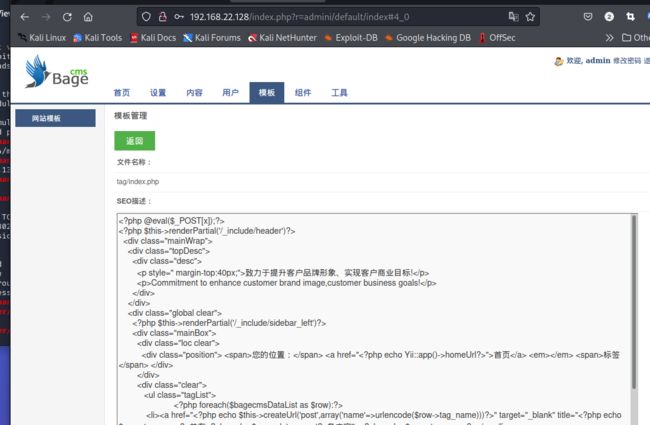Screen dimensions: 650x425
Task: Click the tag/index.php file name field
Action: coord(138,182)
